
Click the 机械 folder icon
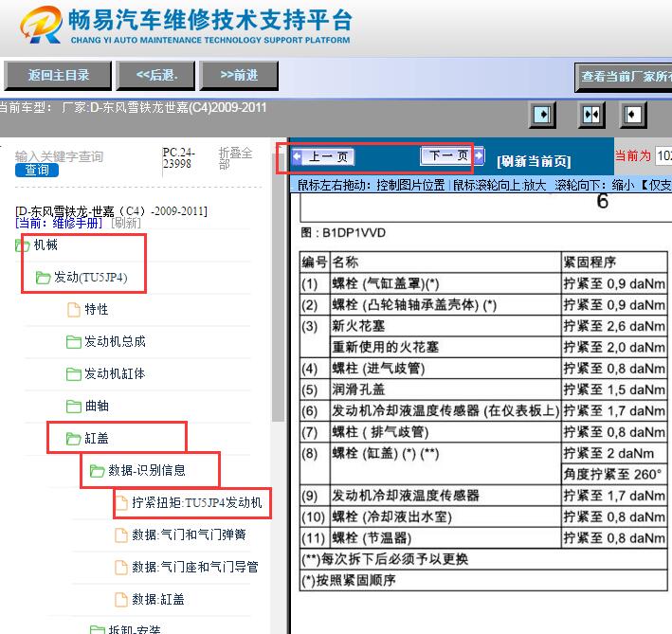[x=23, y=245]
